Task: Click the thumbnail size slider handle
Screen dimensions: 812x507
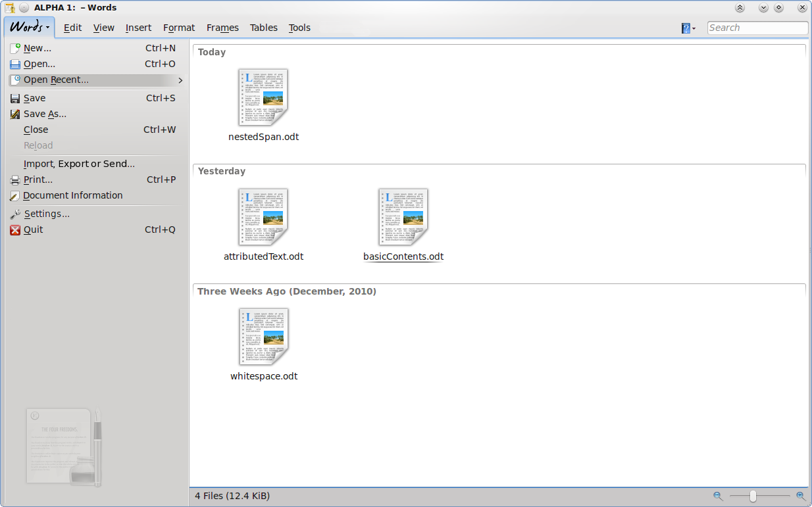Action: [x=752, y=496]
